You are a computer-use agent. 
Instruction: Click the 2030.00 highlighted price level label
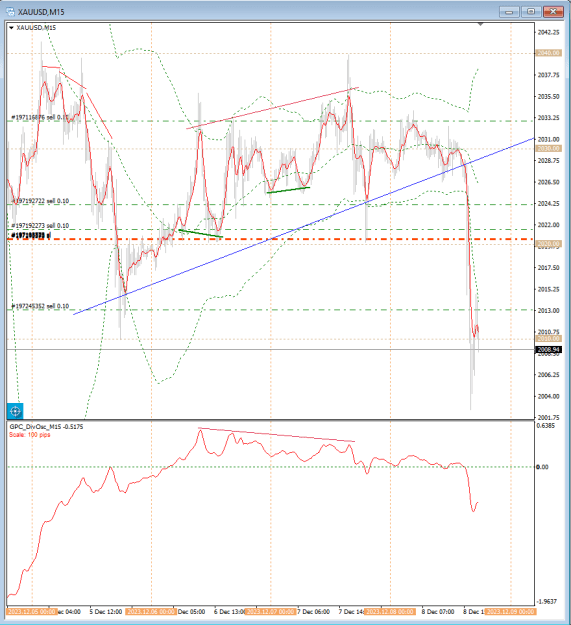[549, 148]
